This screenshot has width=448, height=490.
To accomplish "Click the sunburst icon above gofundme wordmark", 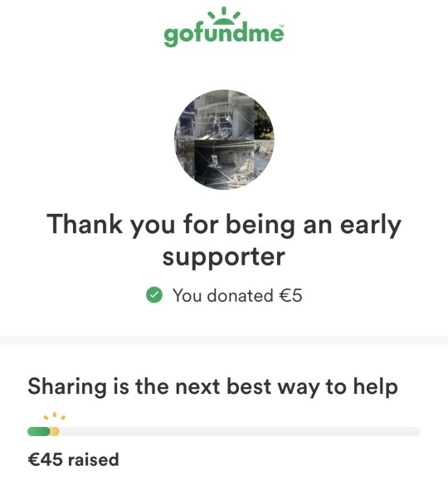I will (224, 15).
